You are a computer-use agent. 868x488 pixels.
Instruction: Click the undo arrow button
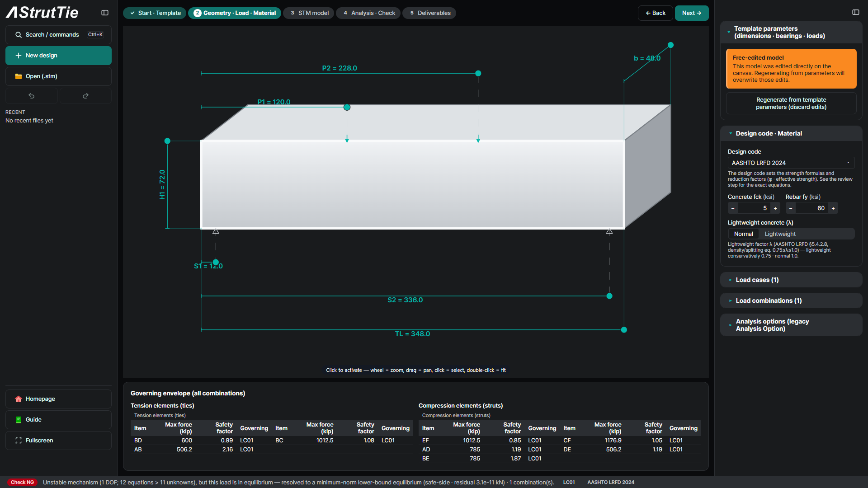[x=32, y=96]
